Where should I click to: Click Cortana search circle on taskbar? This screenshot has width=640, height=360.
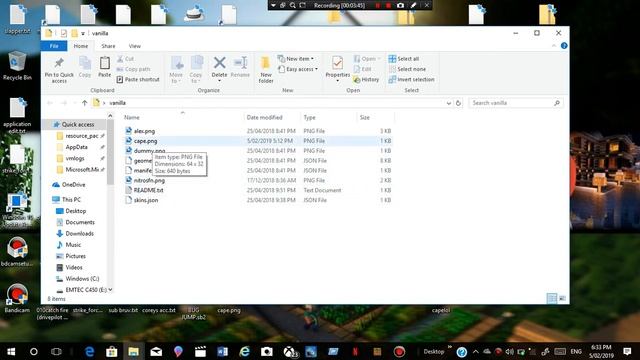tap(34, 351)
